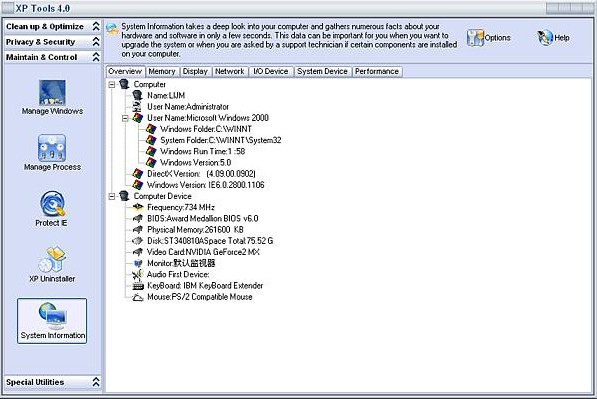Click the CPU icon beside Frequency:734 MHz
This screenshot has height=399, width=597.
click(x=137, y=207)
